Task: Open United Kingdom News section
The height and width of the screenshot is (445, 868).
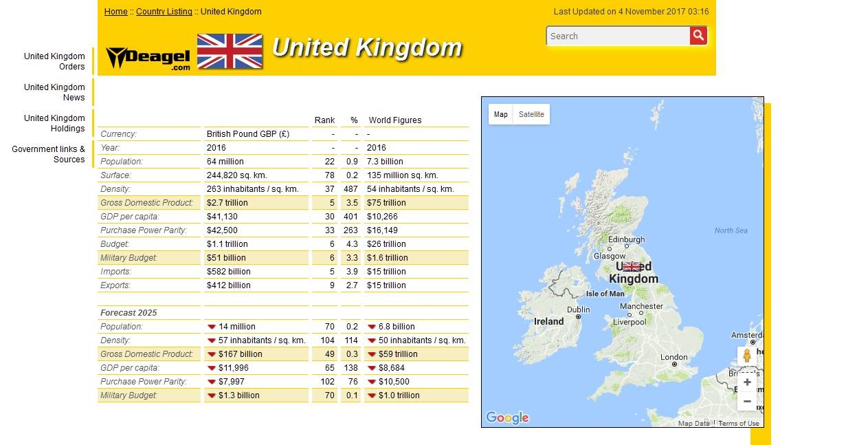Action: [54, 92]
